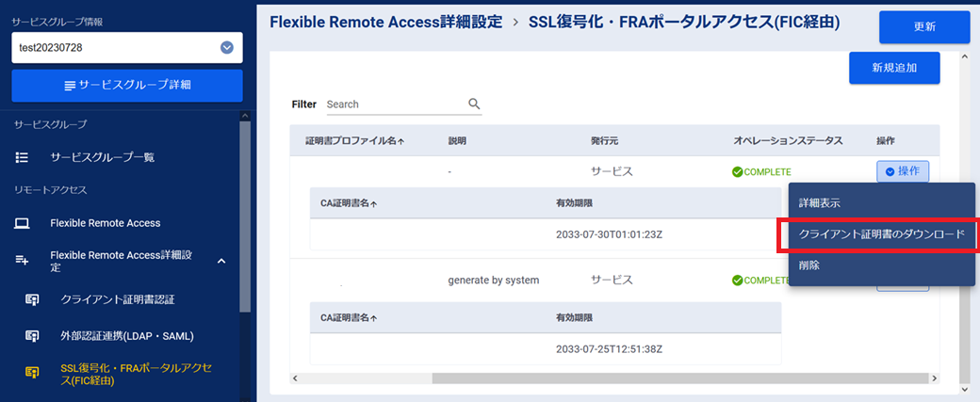Click the 新規追加 button

[893, 68]
